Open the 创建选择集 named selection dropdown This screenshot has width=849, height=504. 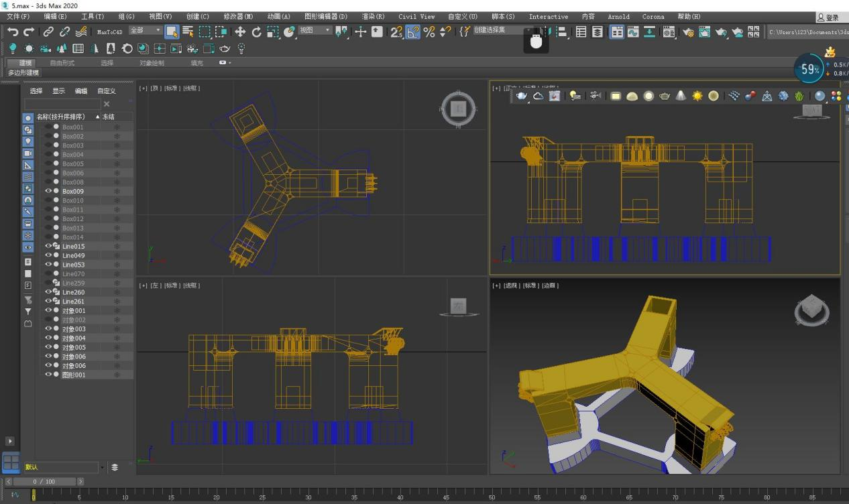pos(503,30)
